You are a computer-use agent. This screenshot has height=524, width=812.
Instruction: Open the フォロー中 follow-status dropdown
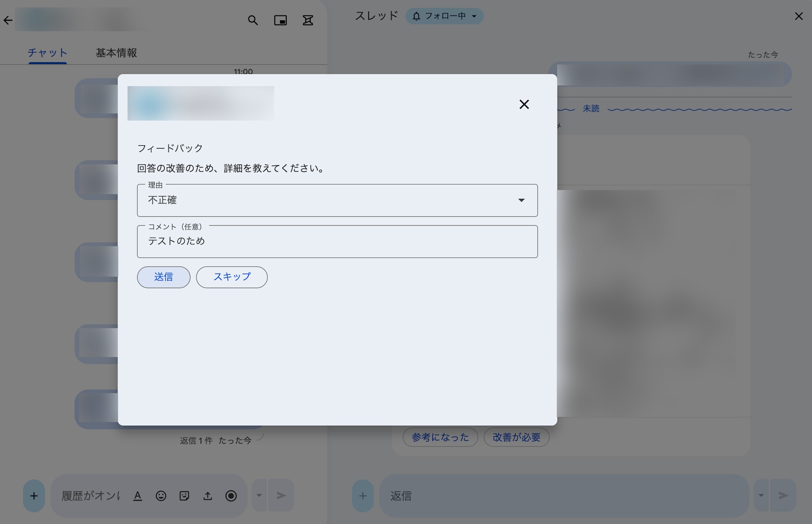coord(445,16)
